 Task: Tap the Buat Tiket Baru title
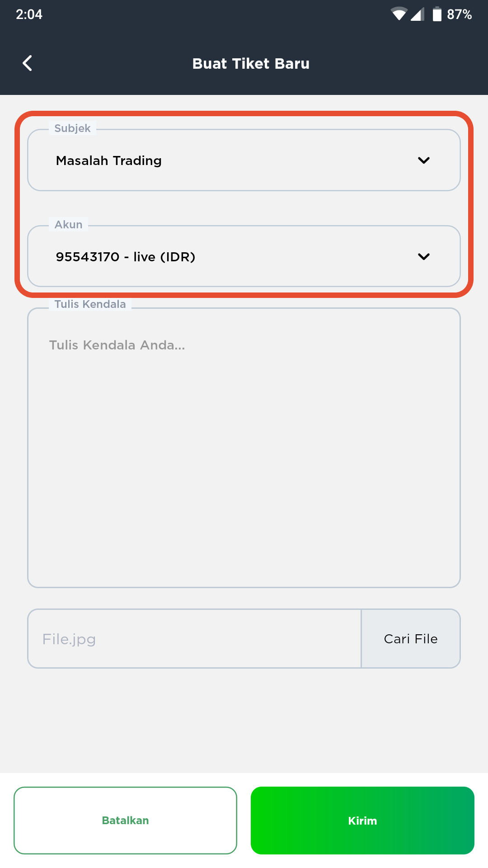coord(251,64)
